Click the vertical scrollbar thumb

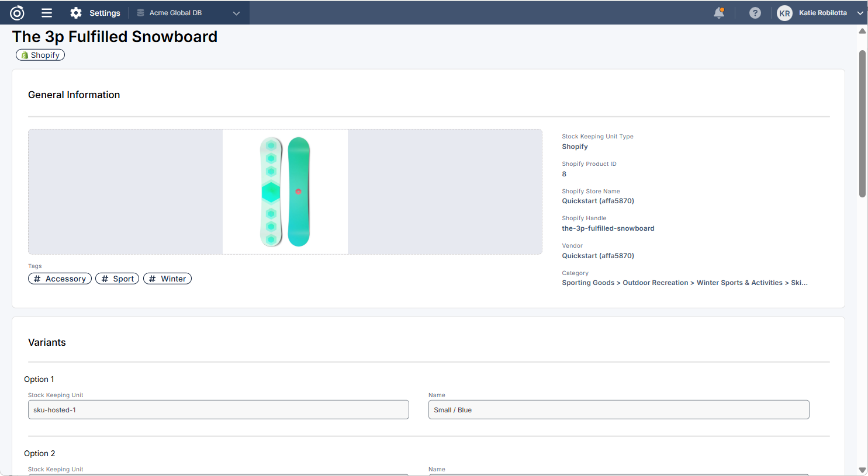(x=862, y=123)
